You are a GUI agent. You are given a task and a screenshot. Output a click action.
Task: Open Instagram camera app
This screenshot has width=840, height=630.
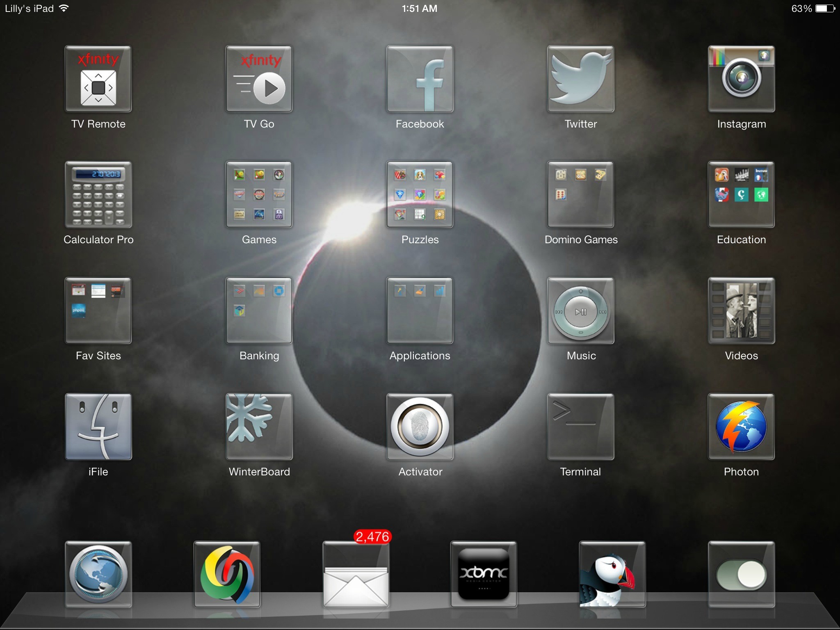(x=742, y=79)
